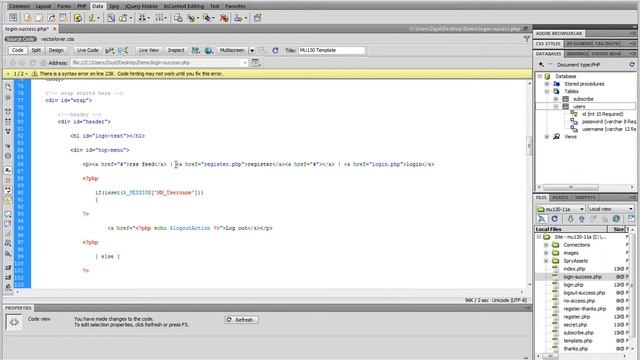Open the Spry insert tab
The width and height of the screenshot is (640, 360).
[114, 6]
